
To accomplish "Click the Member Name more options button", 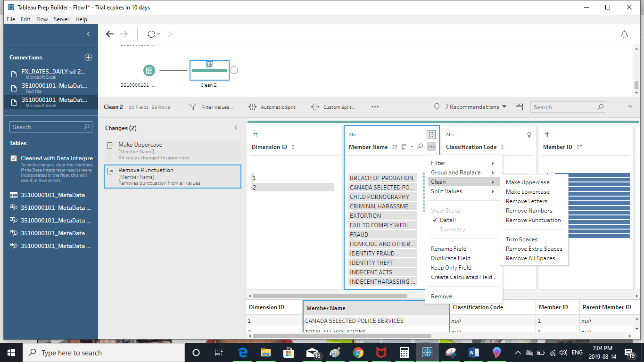I will click(431, 147).
